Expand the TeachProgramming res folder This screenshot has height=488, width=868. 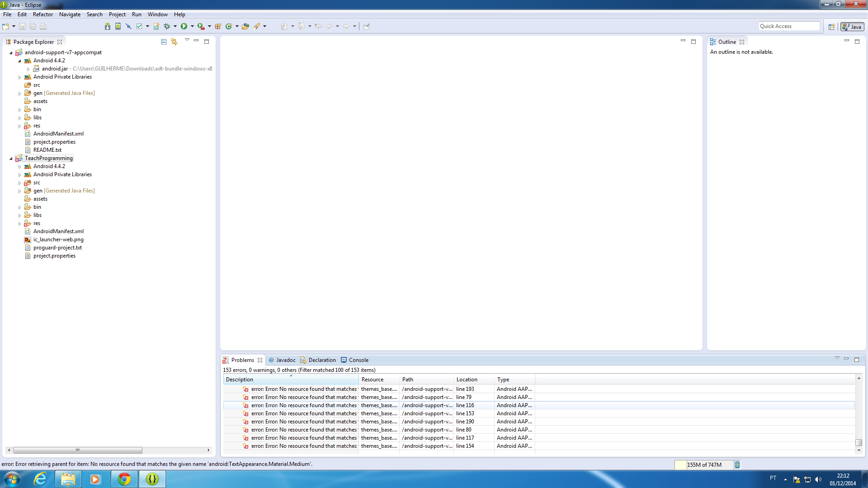point(20,223)
